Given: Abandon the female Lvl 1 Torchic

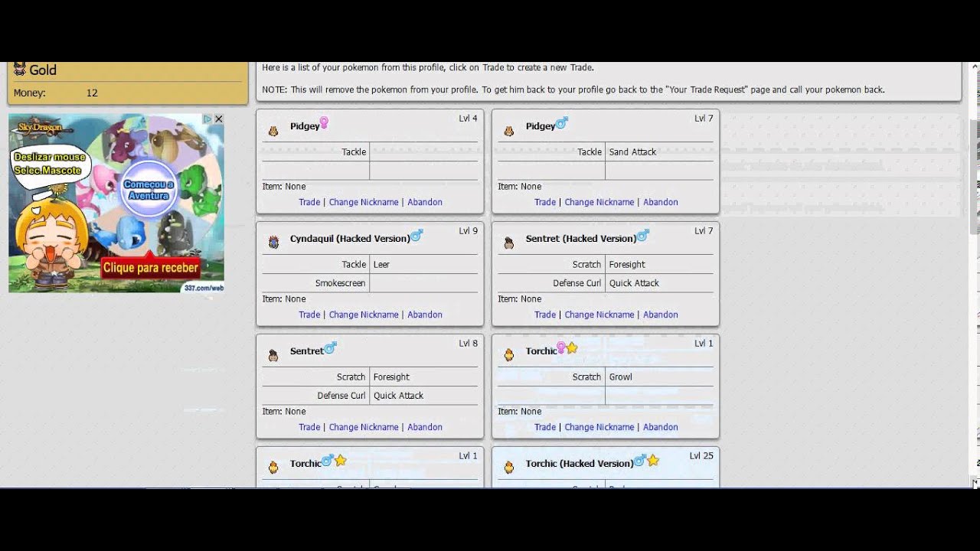Looking at the screenshot, I should click(x=661, y=427).
